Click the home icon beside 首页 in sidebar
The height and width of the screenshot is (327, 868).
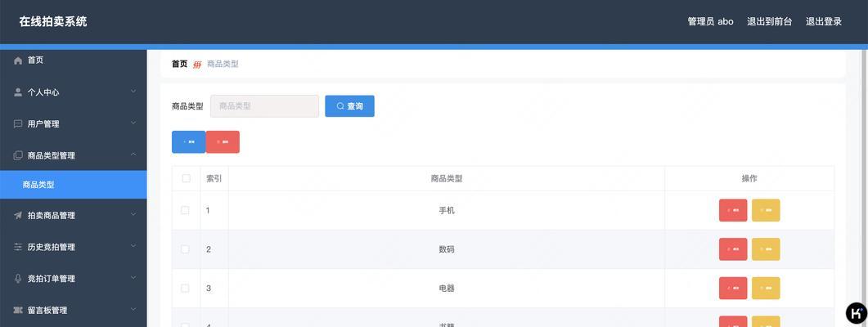click(x=18, y=60)
